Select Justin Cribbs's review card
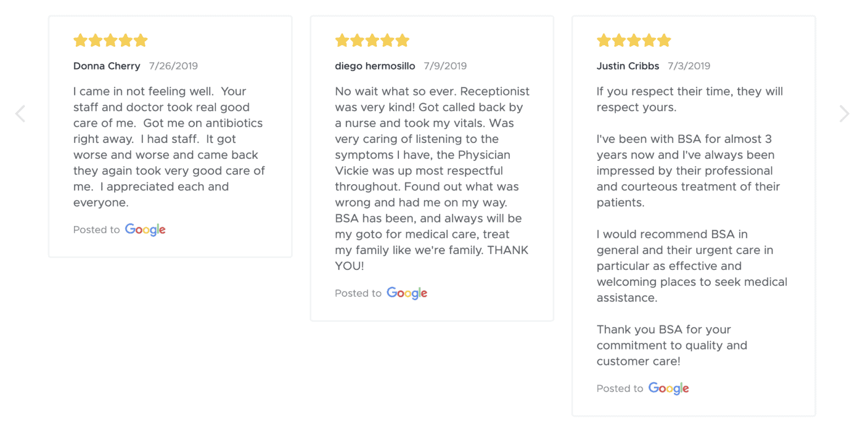Screen dimensions: 868x432 [693, 215]
